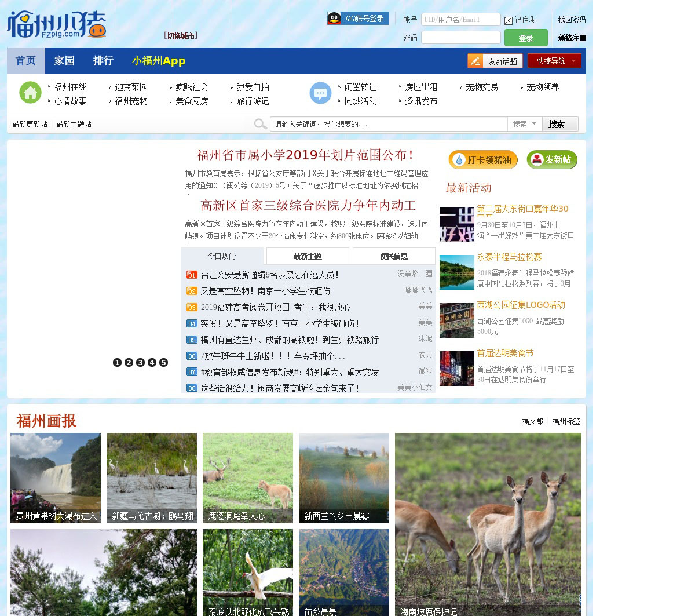Image resolution: width=695 pixels, height=616 pixels.
Task: Click the 帐号 username input field
Action: (460, 20)
